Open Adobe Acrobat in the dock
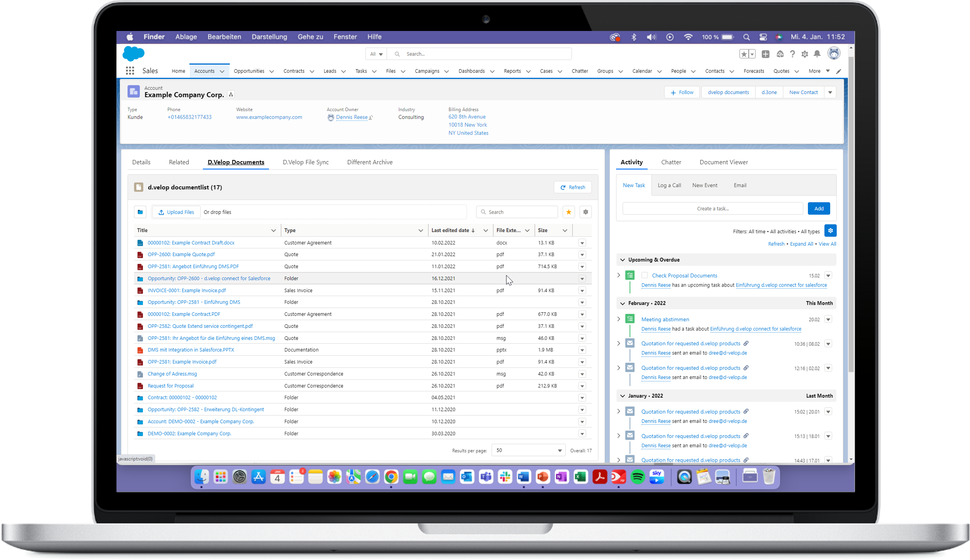Screen dimensions: 970x560 (599, 477)
